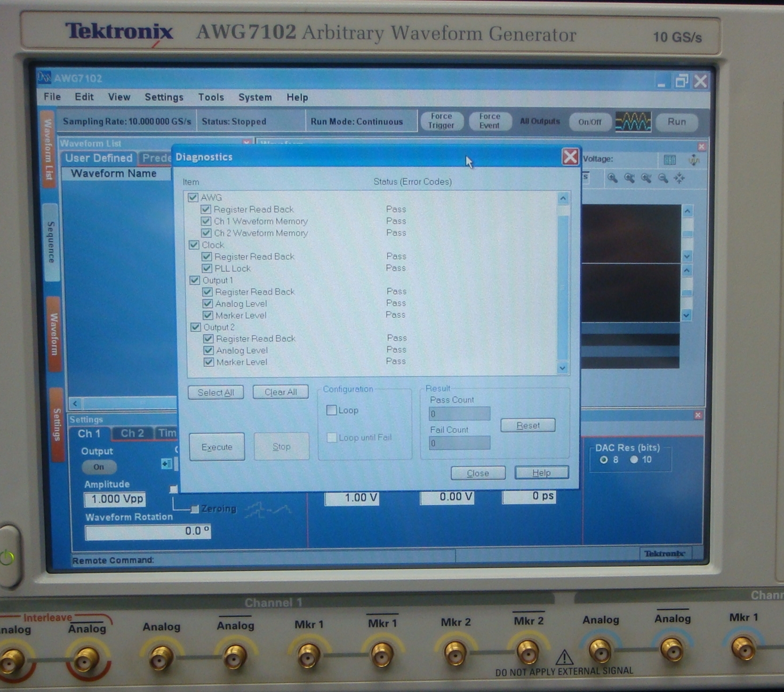Click the Force Event button
The height and width of the screenshot is (692, 784).
pos(489,121)
